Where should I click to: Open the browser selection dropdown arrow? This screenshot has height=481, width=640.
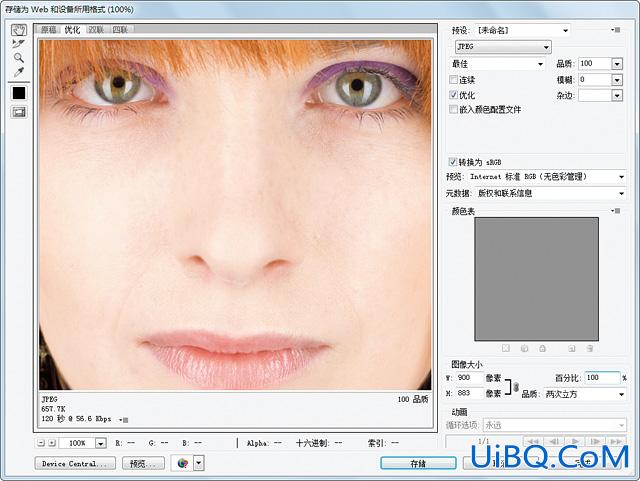[199, 463]
